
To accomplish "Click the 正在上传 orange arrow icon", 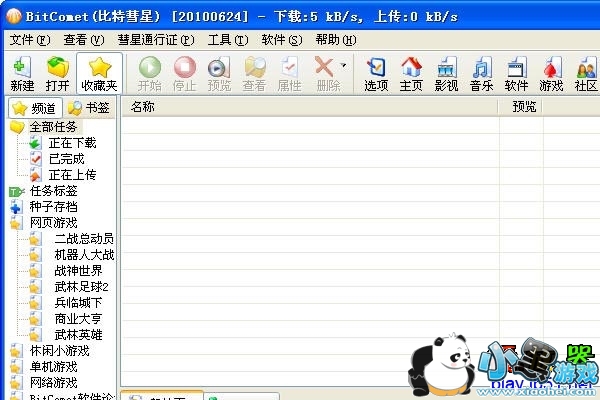I will pyautogui.click(x=35, y=175).
